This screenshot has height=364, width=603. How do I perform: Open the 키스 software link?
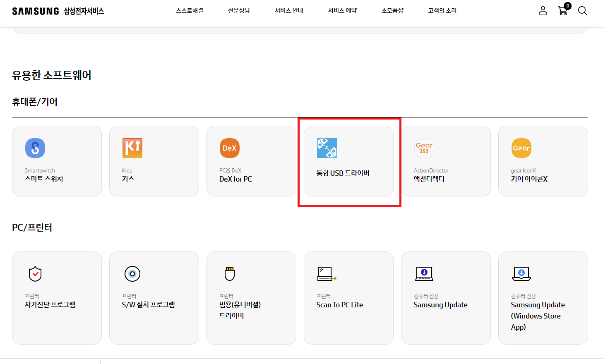[x=128, y=179]
